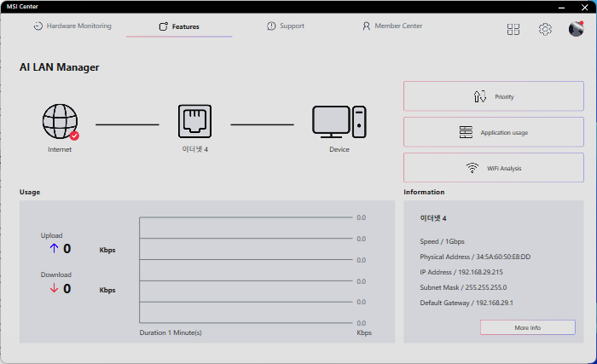Select the Features tab

click(x=179, y=26)
